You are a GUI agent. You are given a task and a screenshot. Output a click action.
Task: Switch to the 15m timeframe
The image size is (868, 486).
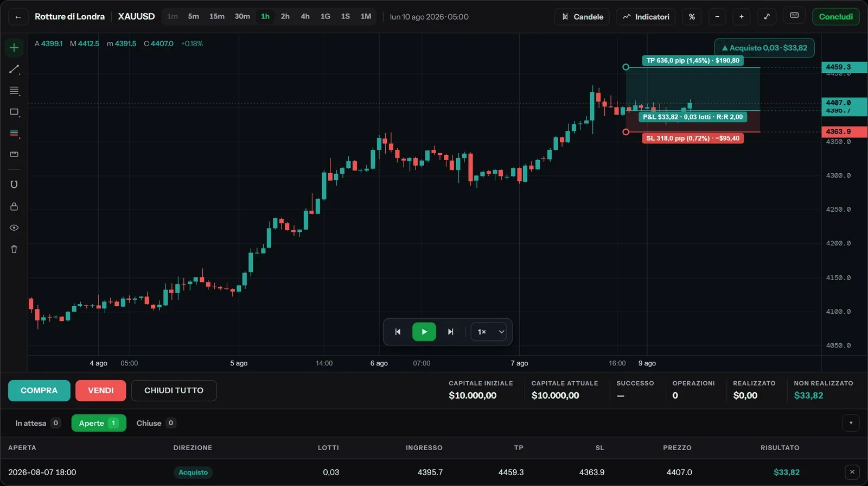pyautogui.click(x=217, y=17)
